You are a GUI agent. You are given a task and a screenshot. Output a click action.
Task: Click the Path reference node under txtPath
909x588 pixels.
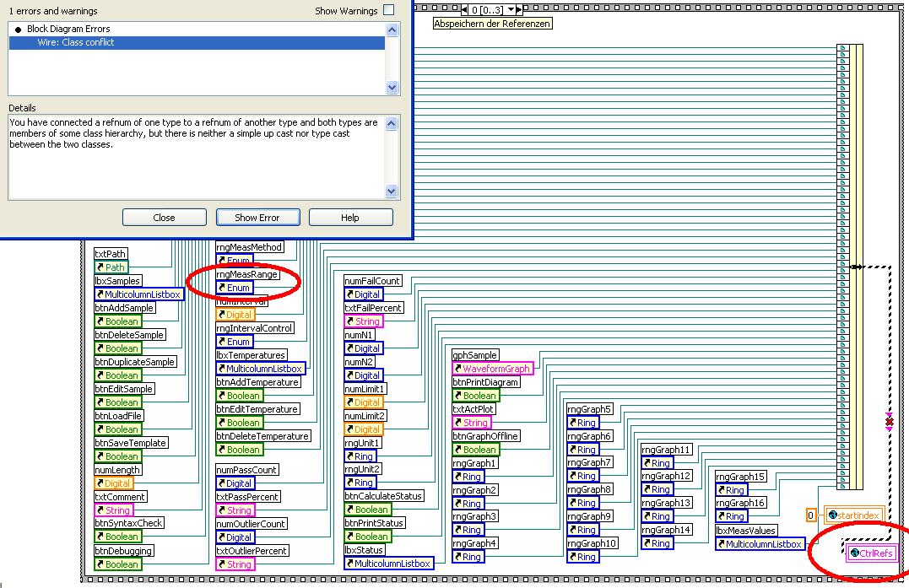[x=111, y=267]
